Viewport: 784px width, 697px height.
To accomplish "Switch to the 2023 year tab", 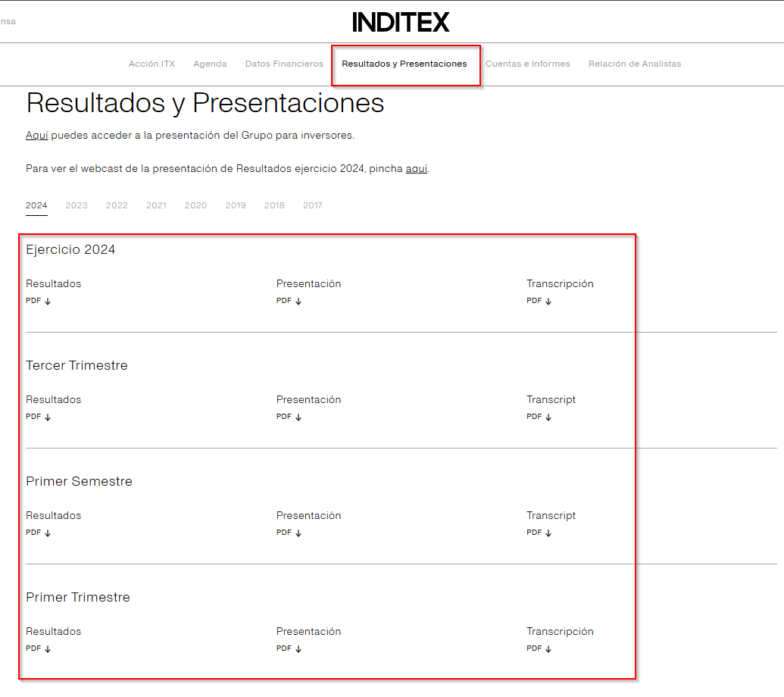I will 77,205.
